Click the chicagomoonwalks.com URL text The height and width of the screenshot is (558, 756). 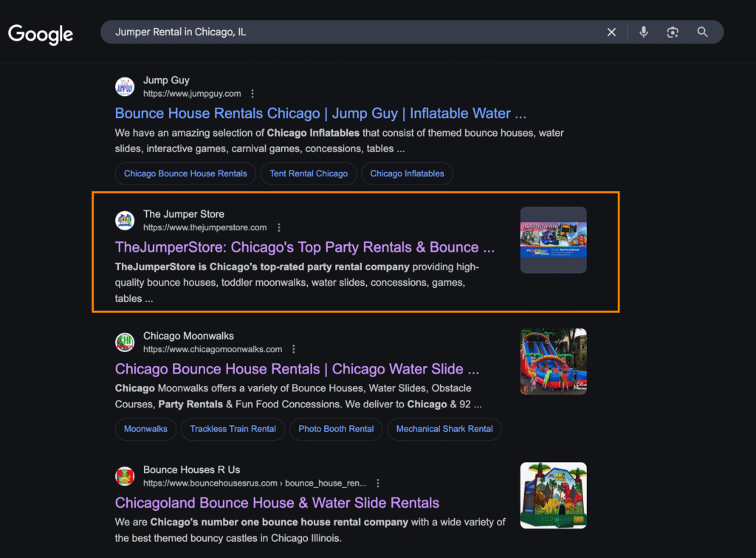click(x=213, y=349)
